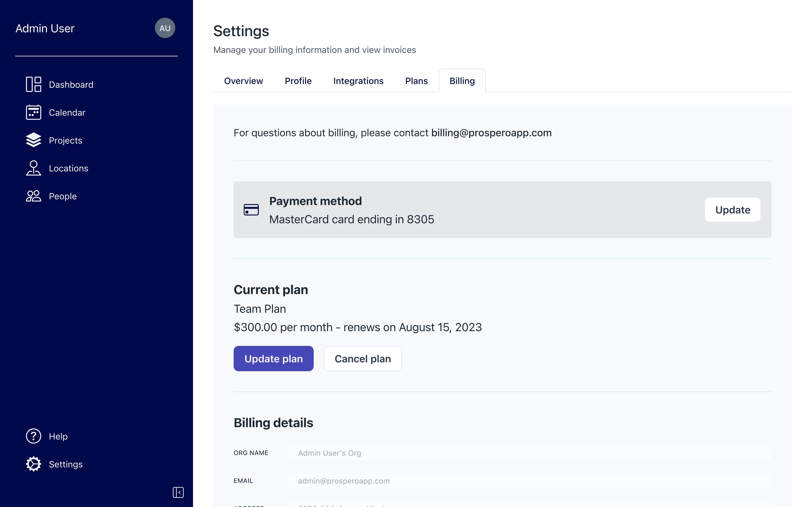Switch to the Overview tab
The width and height of the screenshot is (812, 507).
243,81
